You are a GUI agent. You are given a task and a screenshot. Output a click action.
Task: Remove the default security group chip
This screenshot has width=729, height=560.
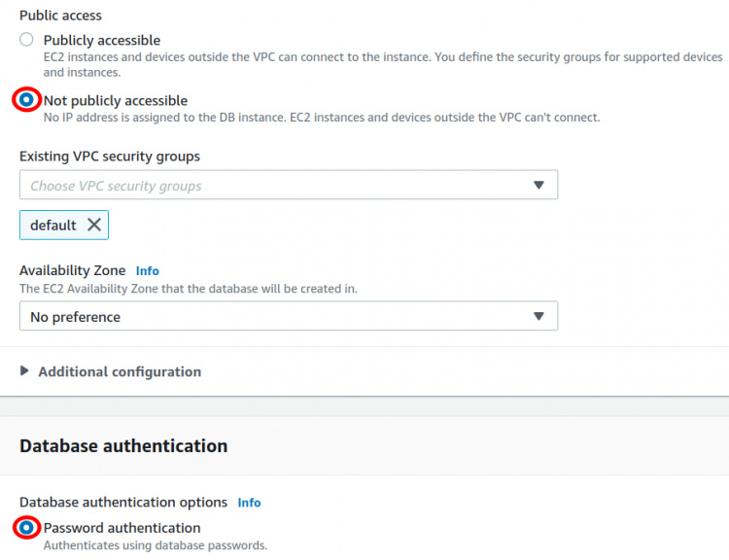(x=94, y=225)
